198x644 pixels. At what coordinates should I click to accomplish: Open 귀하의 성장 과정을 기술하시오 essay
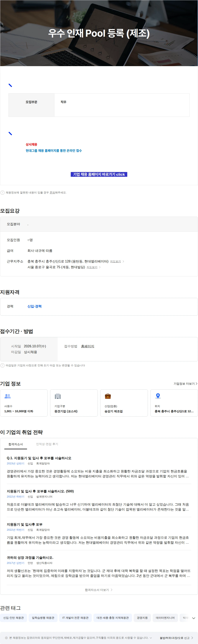[30, 557]
